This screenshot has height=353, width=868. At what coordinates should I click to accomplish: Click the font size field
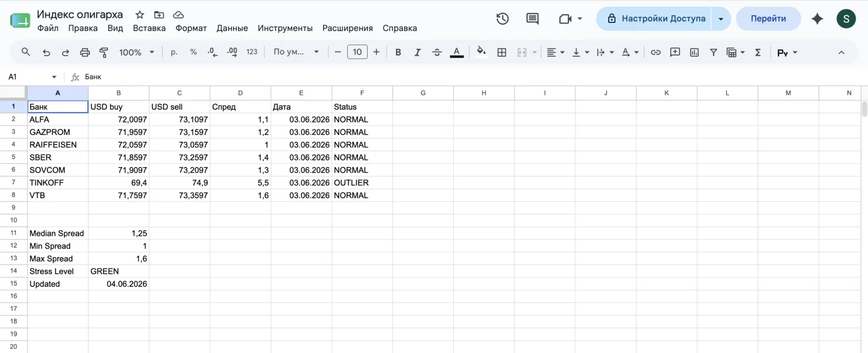point(357,52)
